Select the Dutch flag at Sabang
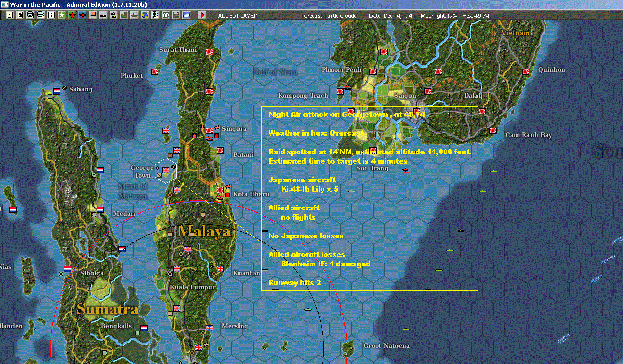This screenshot has width=623, height=364. [57, 91]
